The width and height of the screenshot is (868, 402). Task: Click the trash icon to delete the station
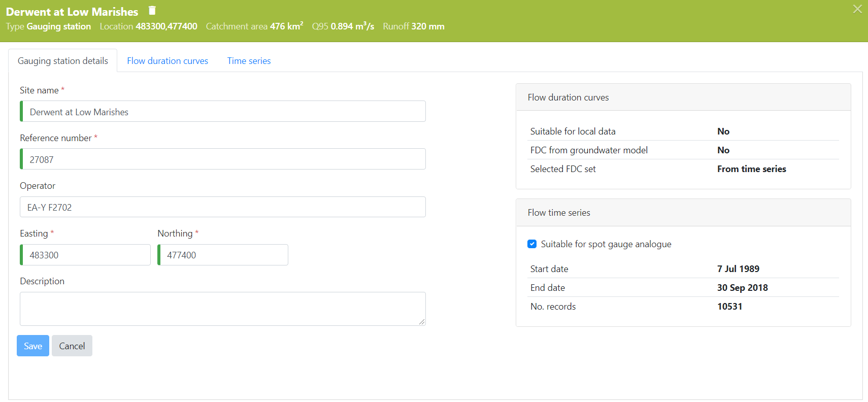152,11
